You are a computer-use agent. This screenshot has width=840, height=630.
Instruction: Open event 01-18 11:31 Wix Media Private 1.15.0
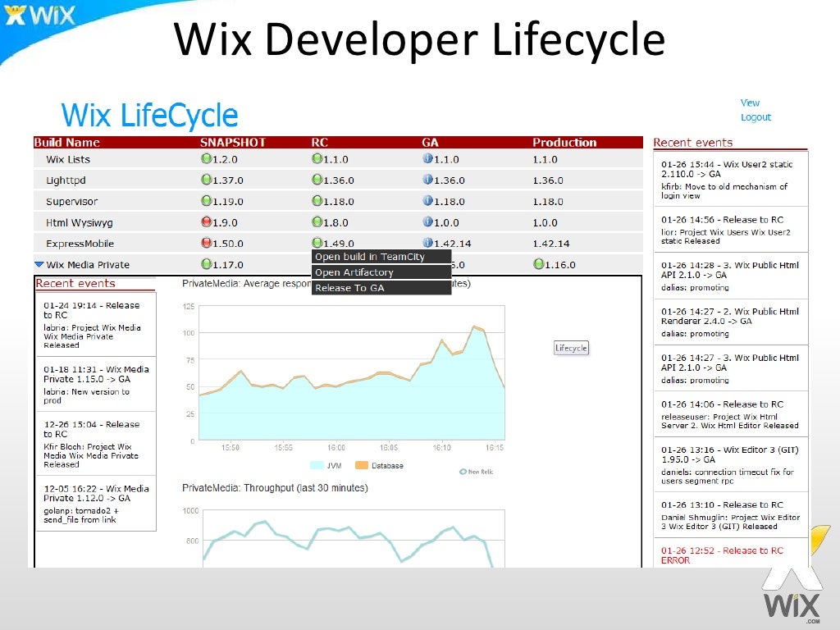(96, 384)
